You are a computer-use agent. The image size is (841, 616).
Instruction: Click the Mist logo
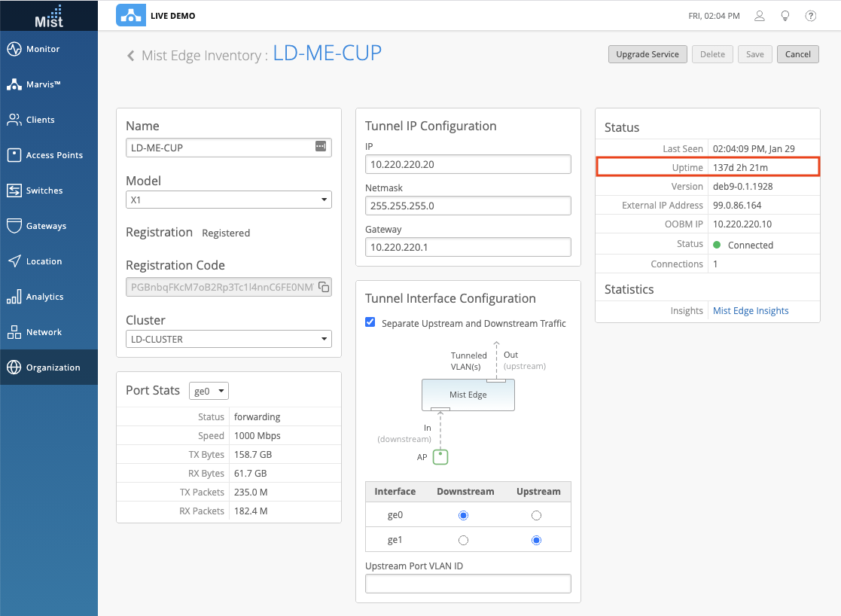(x=49, y=15)
